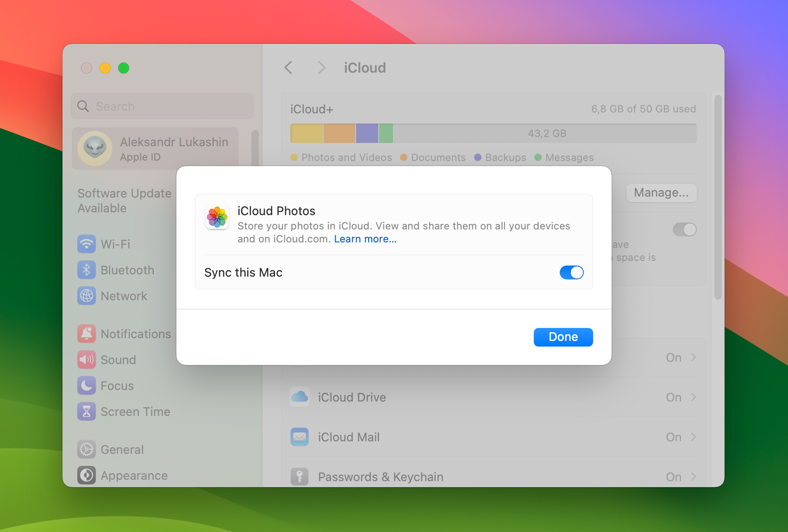Click the Passwords & Keychain key icon
This screenshot has width=788, height=532.
(x=300, y=476)
